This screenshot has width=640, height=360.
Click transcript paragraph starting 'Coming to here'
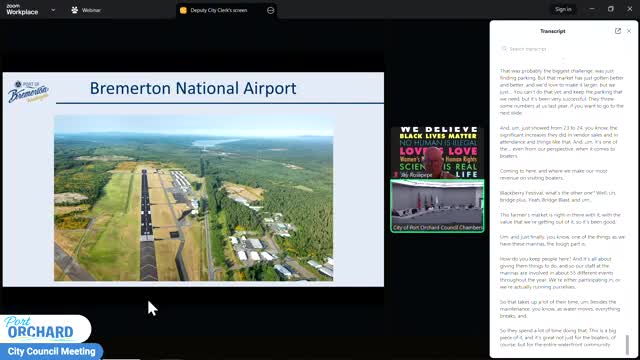click(553, 174)
